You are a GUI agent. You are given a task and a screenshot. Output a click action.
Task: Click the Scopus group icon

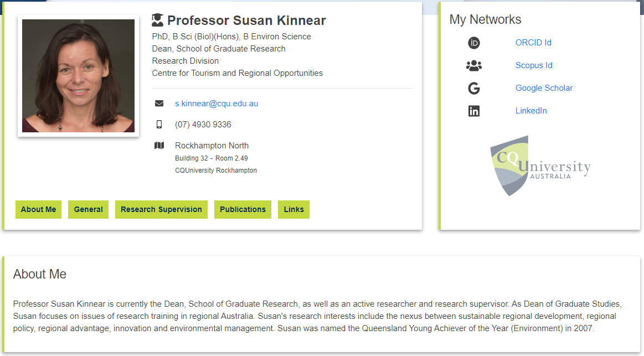tap(473, 65)
